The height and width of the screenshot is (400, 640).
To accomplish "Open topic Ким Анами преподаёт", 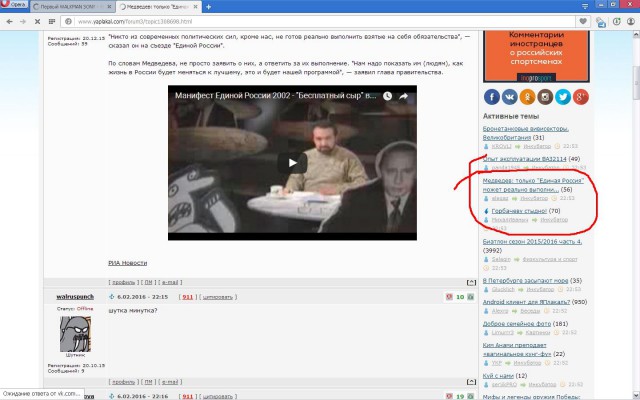I will [x=518, y=349].
